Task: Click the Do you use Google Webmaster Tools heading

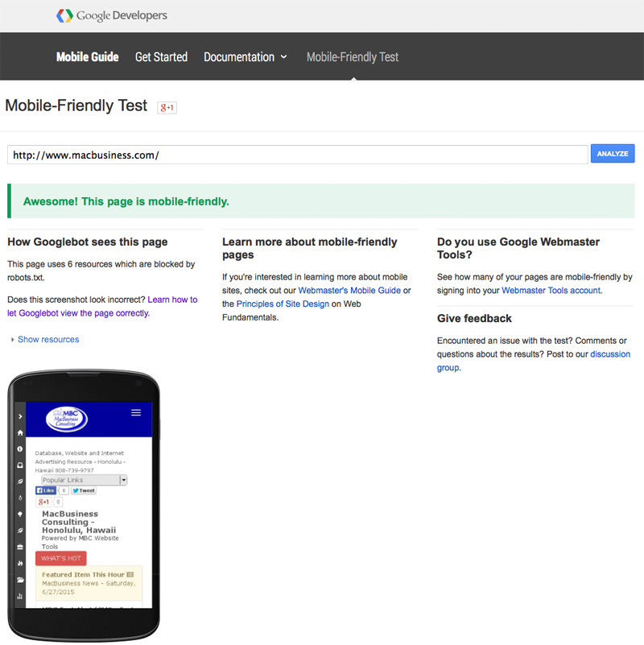Action: coord(518,248)
